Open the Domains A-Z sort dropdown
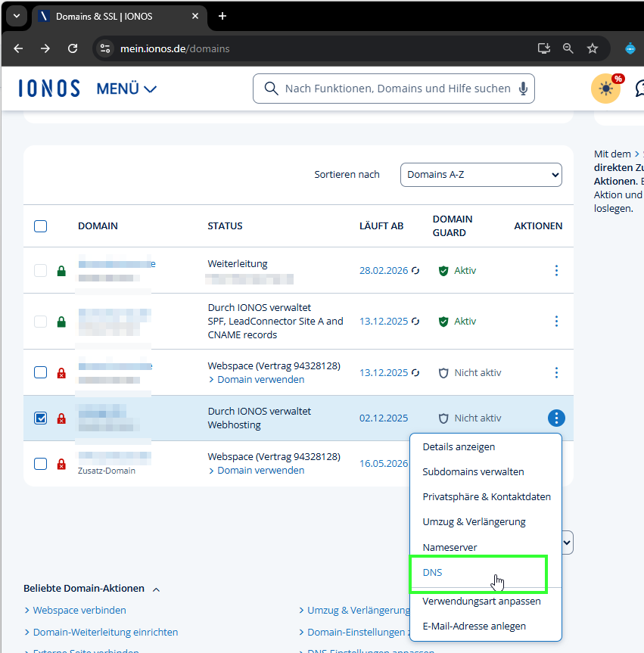The width and height of the screenshot is (644, 653). tap(481, 175)
